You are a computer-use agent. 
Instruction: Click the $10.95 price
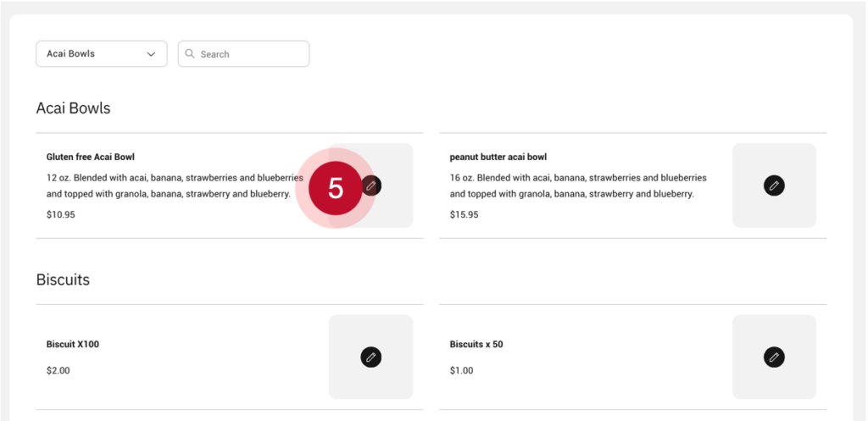coord(61,214)
